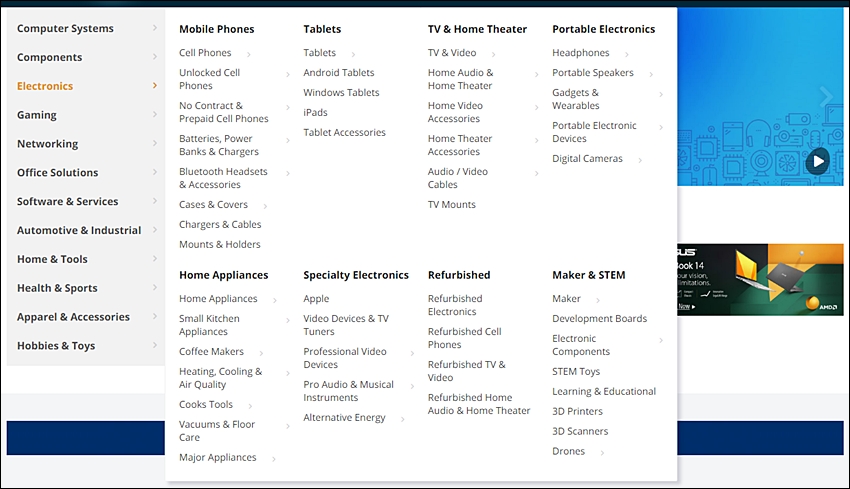
Task: Open Mounts & Holders link
Action: [220, 244]
